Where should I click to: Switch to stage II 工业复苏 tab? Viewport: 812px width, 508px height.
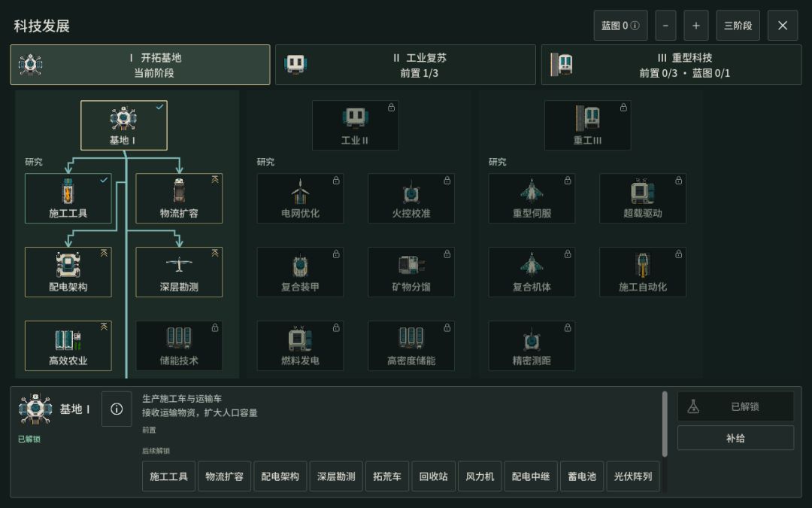pos(405,65)
